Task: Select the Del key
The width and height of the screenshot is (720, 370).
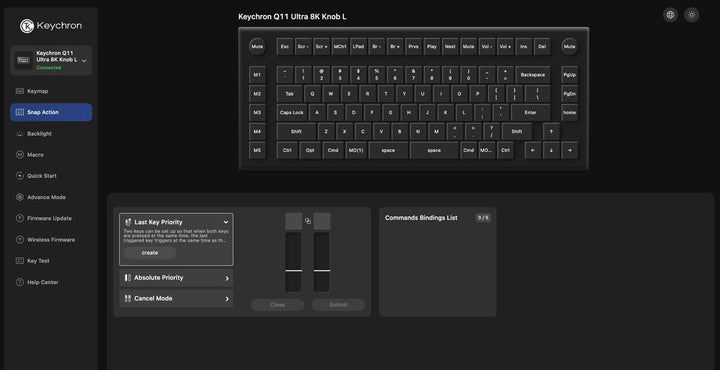Action: [542, 46]
